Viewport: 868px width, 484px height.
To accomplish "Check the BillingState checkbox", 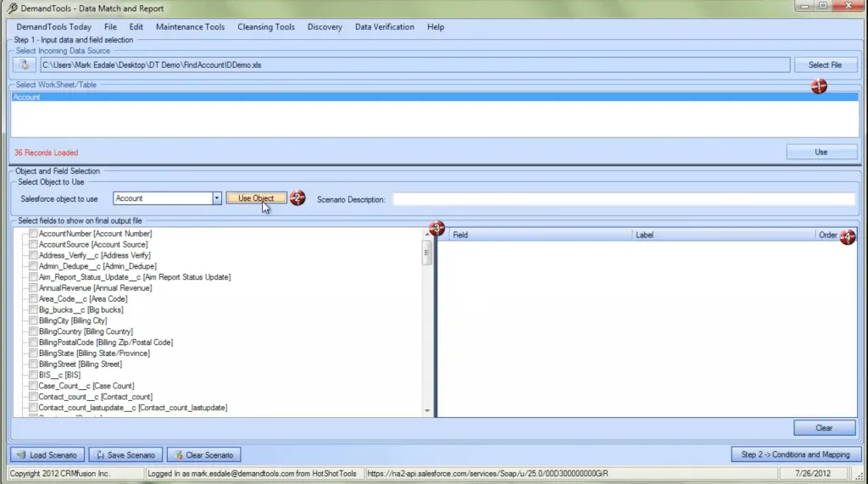I will coord(33,353).
